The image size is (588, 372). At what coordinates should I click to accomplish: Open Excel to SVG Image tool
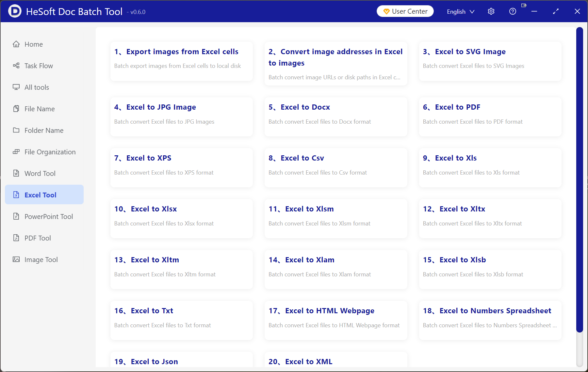(490, 61)
